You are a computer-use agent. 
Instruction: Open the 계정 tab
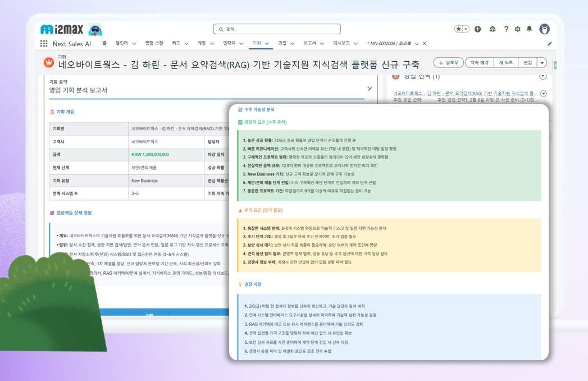pyautogui.click(x=202, y=43)
